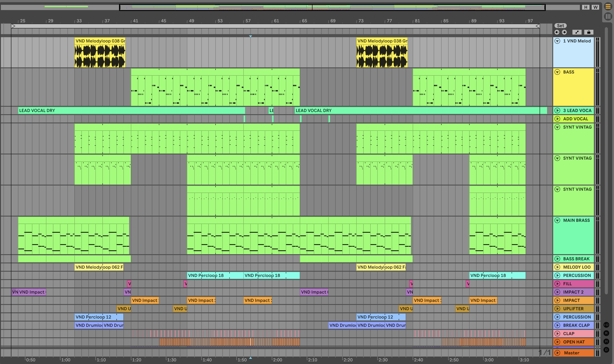This screenshot has width=614, height=364.
Task: Toggle the Returns R show/hide button
Action: click(606, 333)
